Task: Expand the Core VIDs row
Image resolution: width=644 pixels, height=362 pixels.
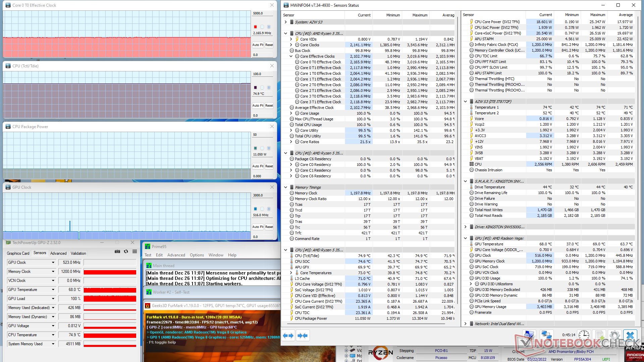Action: [x=291, y=39]
